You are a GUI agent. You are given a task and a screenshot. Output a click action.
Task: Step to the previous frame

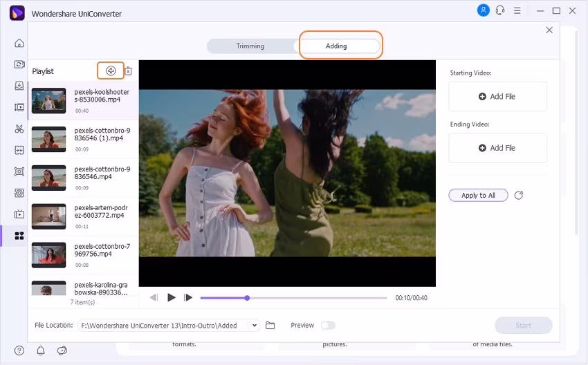[154, 297]
